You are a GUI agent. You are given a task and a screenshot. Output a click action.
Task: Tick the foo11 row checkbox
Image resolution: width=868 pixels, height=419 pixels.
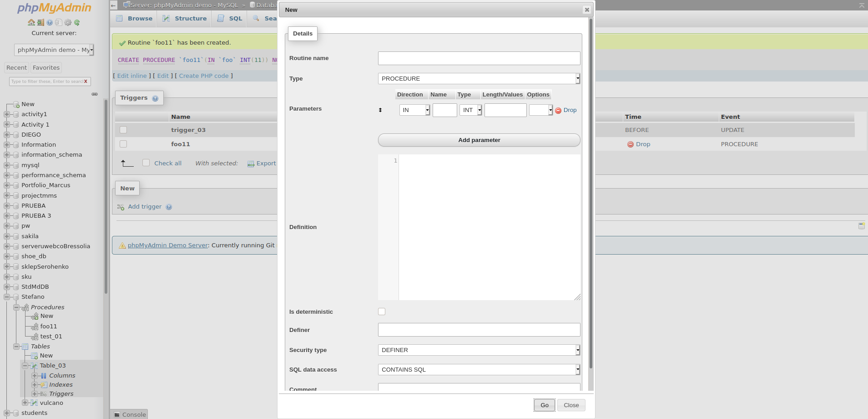coord(123,144)
